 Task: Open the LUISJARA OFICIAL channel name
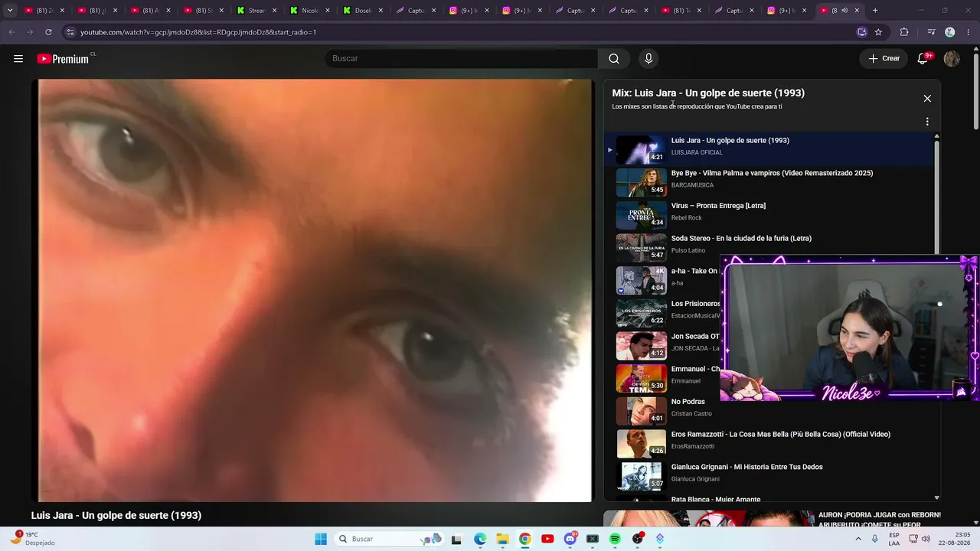click(x=697, y=152)
